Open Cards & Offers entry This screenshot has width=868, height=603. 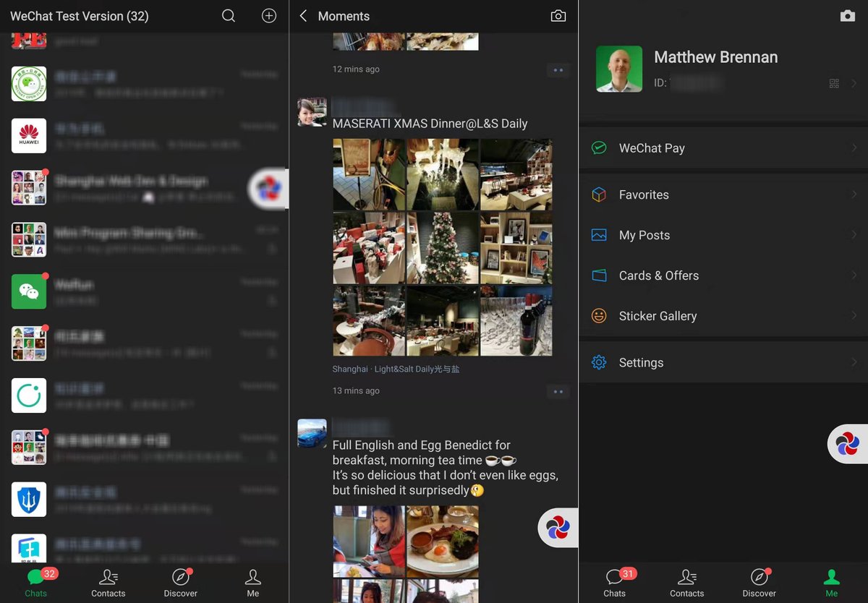[x=723, y=275]
